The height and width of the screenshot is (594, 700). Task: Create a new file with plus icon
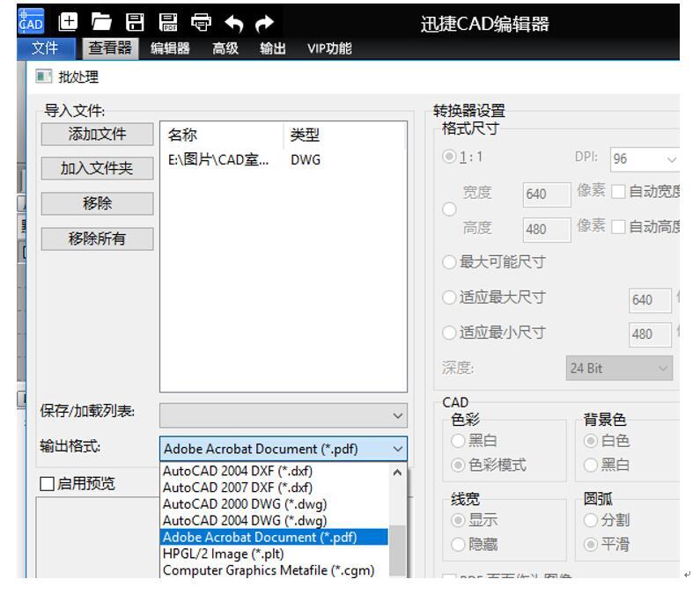(x=68, y=21)
